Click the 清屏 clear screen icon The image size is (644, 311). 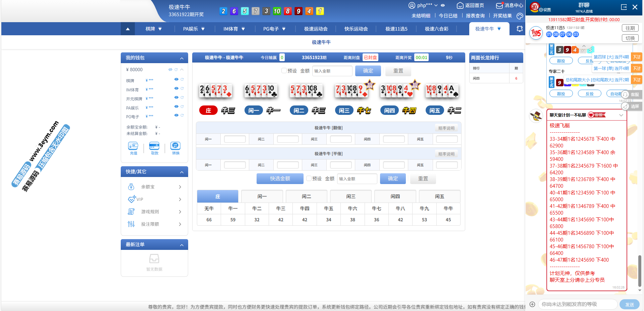click(x=625, y=106)
